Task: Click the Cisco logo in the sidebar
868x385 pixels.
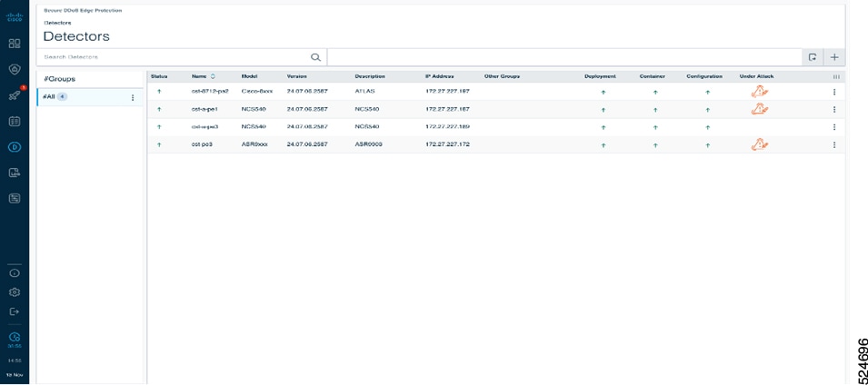Action: coord(15,17)
